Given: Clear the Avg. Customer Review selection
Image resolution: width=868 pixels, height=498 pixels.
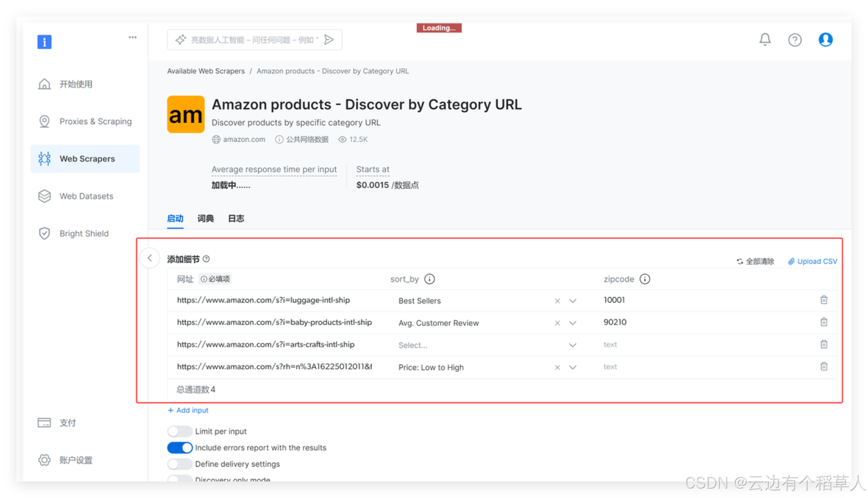Looking at the screenshot, I should click(x=558, y=323).
